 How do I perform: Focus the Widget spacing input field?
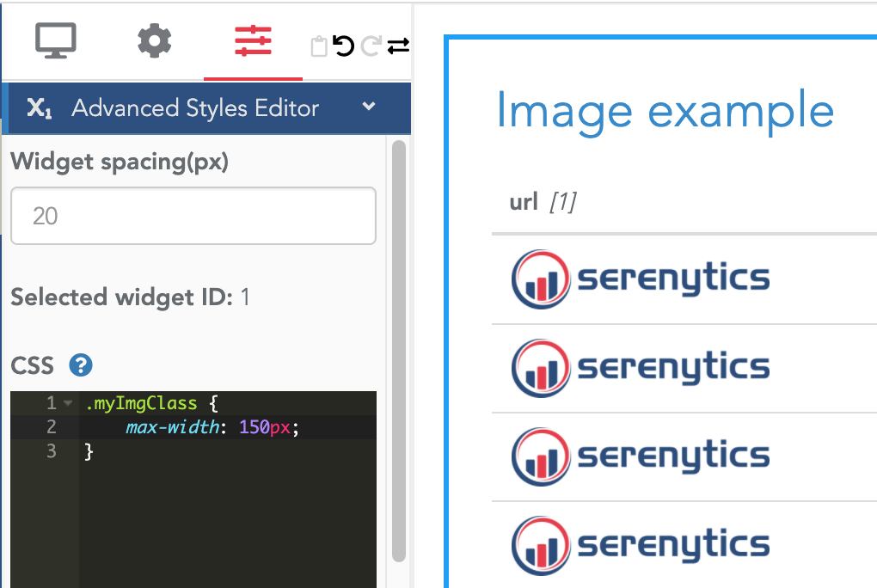pyautogui.click(x=193, y=216)
